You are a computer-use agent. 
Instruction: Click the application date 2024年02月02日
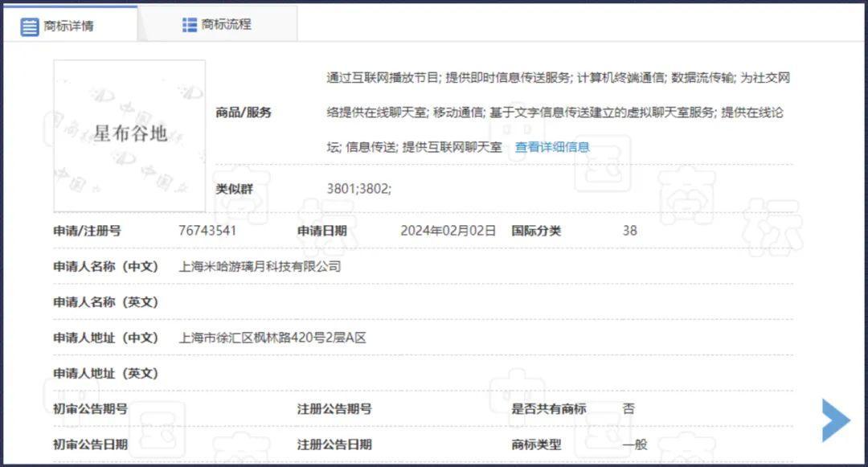[448, 231]
